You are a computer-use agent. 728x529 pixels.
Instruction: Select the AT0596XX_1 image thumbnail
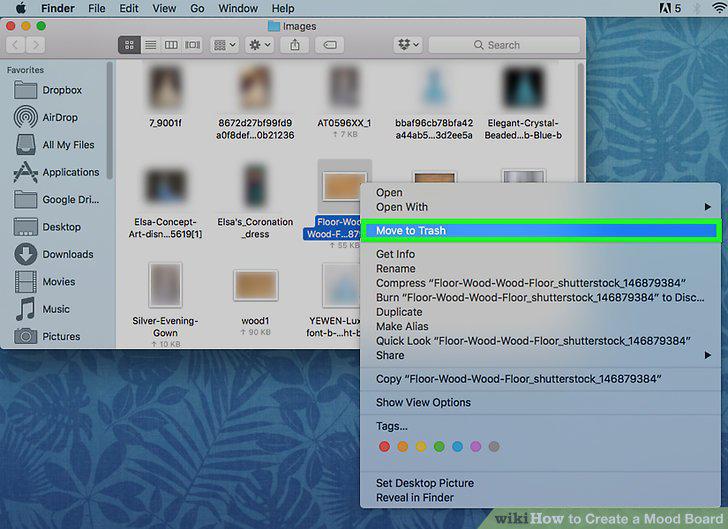tap(344, 88)
